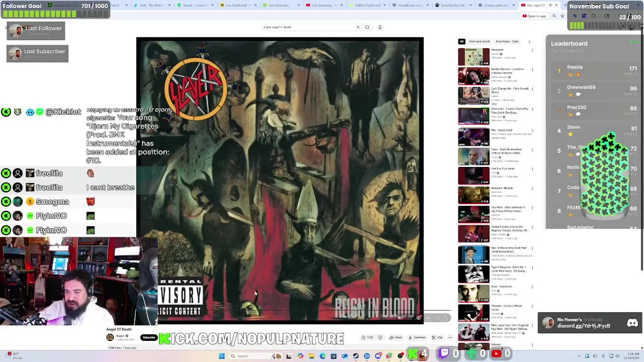Viewport: 644px width, 362px height.
Task: Switch to the Change game mode browser tab
Action: coord(496,5)
